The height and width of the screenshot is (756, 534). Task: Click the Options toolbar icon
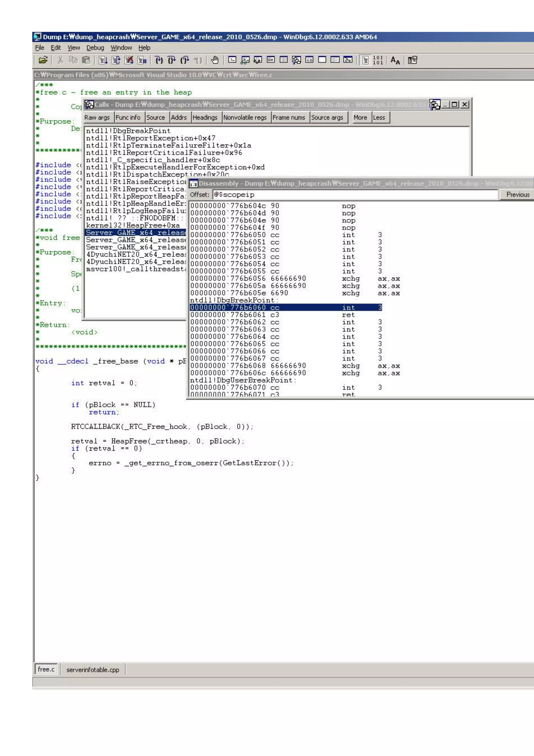click(412, 60)
